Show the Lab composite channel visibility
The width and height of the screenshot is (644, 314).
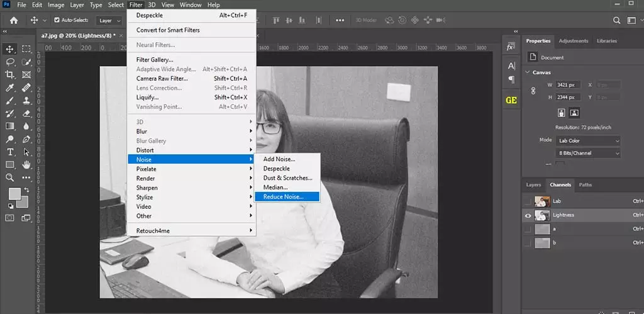coord(527,201)
